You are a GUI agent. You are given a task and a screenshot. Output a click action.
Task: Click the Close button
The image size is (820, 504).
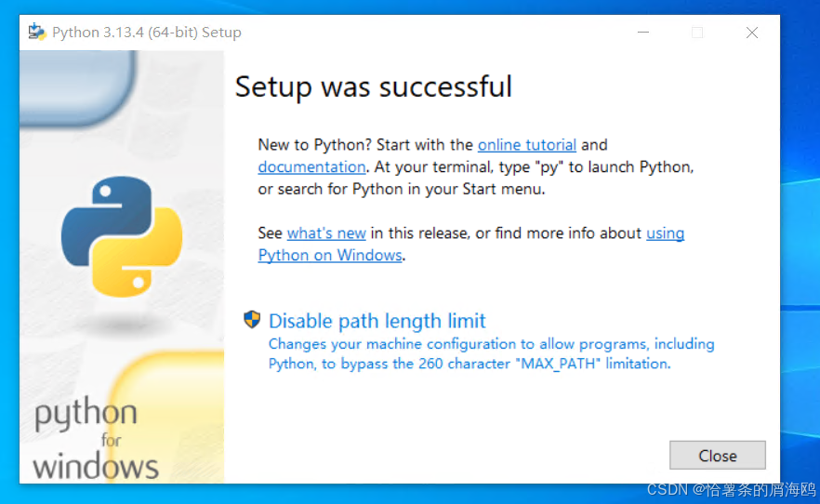(717, 456)
